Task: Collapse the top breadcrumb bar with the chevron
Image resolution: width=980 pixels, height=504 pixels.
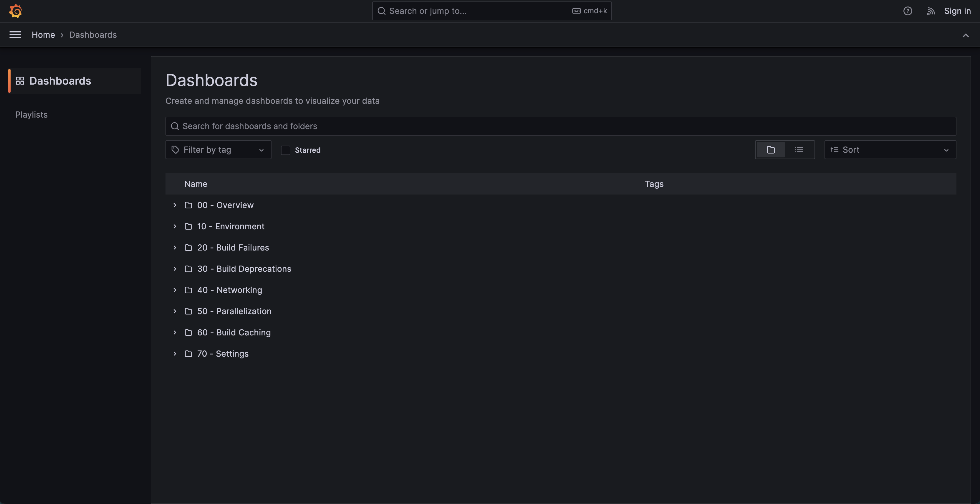Action: point(966,35)
